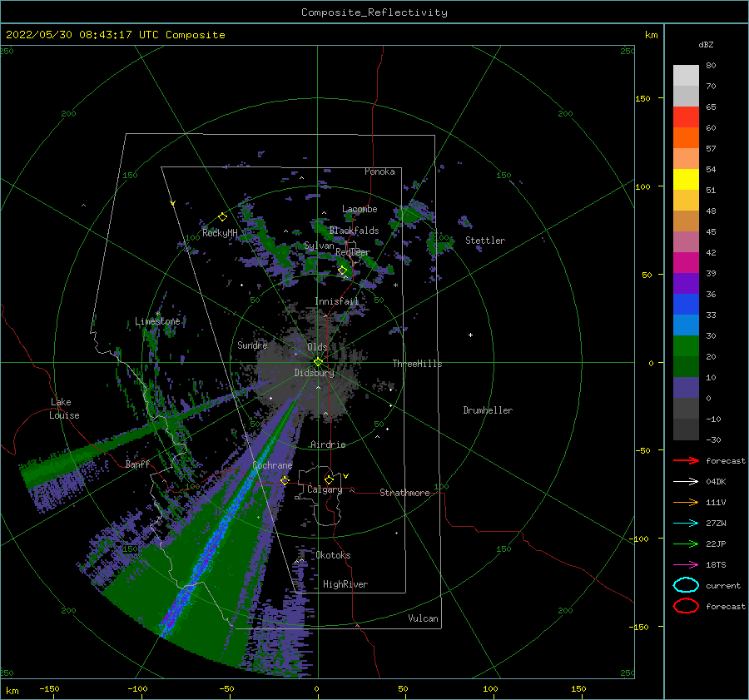Viewport: 749px width, 700px height.
Task: Click the orange 111V arrow icon
Action: 686,502
